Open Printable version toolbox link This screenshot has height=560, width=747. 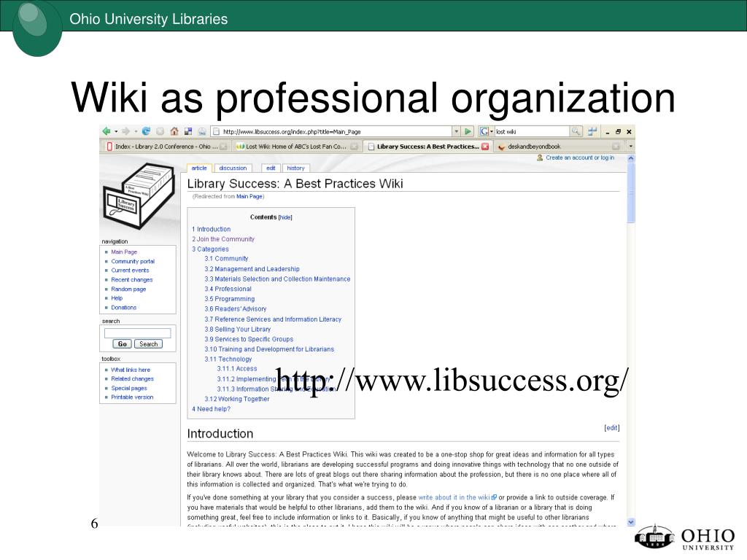[x=133, y=397]
